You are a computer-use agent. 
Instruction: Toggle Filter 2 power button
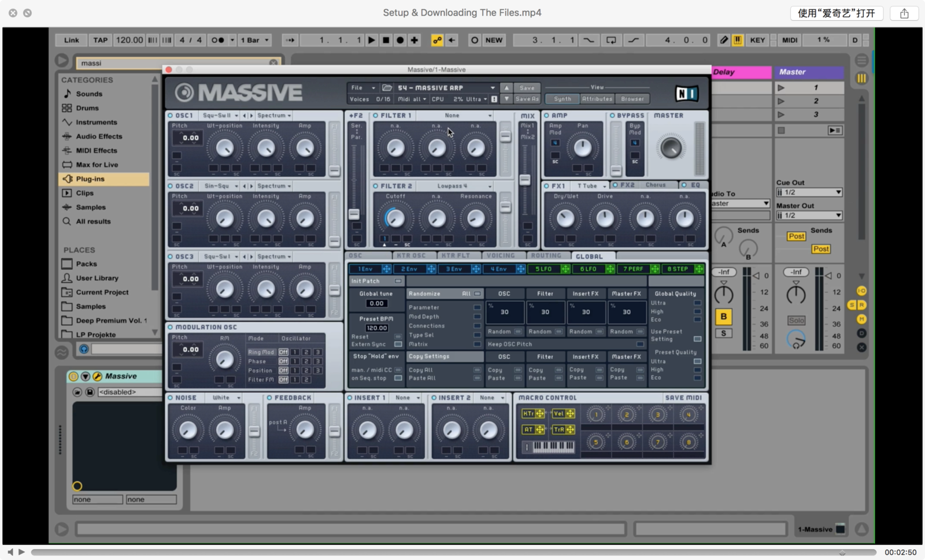375,186
